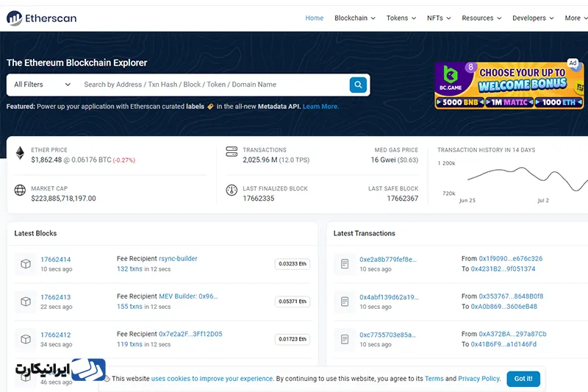Viewport: 588px width, 392px height.
Task: Open fee recipient MEV Builder: 0x96
Action: click(188, 296)
